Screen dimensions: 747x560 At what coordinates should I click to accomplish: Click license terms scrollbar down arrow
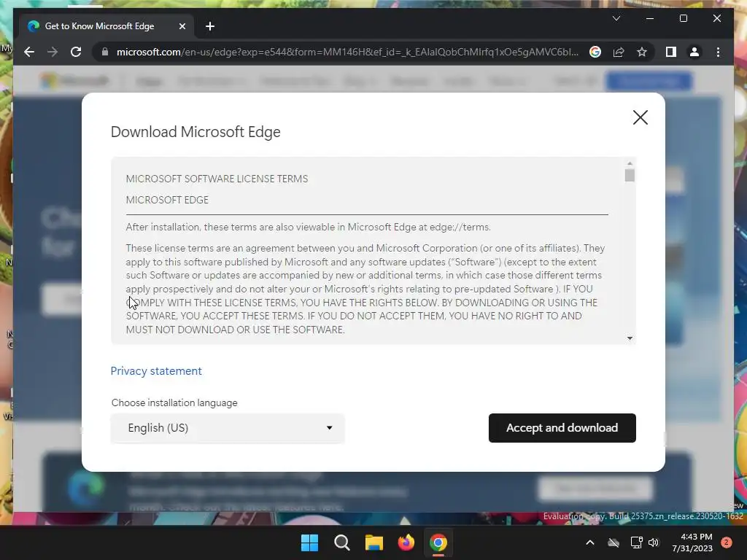pos(630,338)
